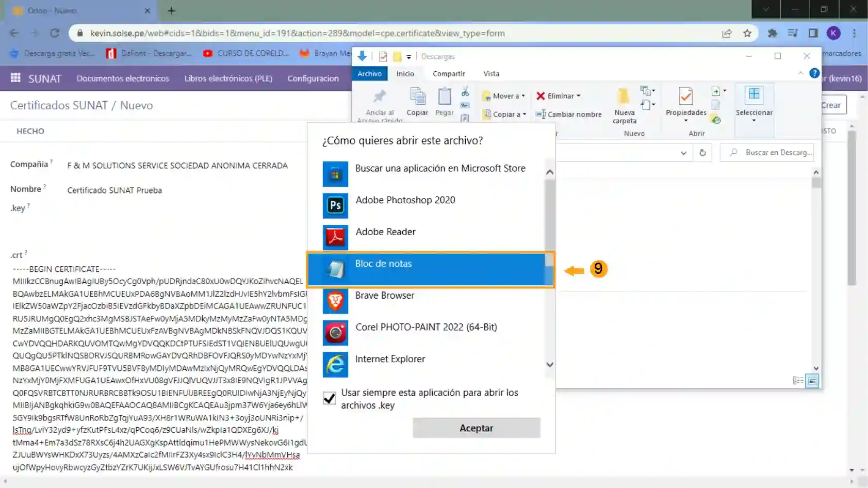Open the Customize Quick Access Toolbar arrow

click(408, 57)
